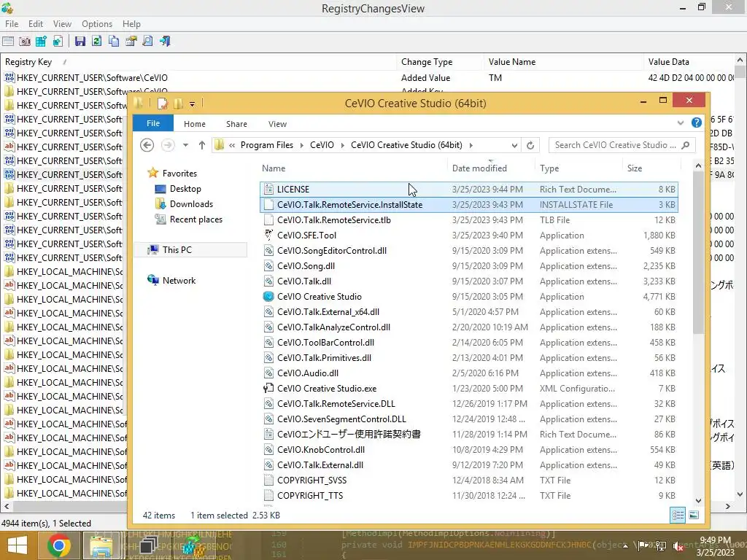This screenshot has height=560, width=747.
Task: Click the Copy Selected Items toolbar icon
Action: [114, 42]
